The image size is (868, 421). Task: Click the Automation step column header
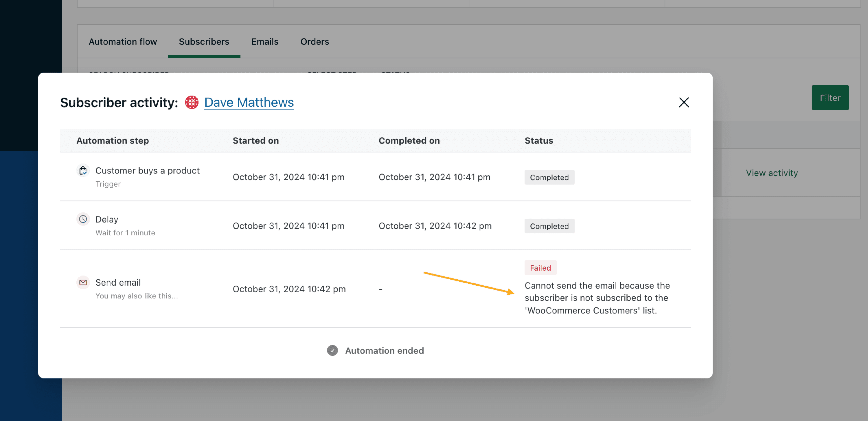point(113,140)
